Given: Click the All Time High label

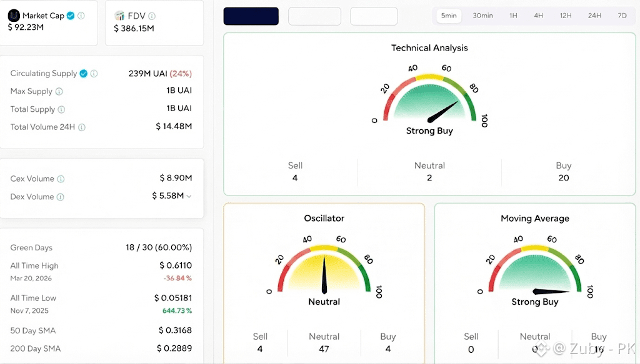Looking at the screenshot, I should coord(34,266).
